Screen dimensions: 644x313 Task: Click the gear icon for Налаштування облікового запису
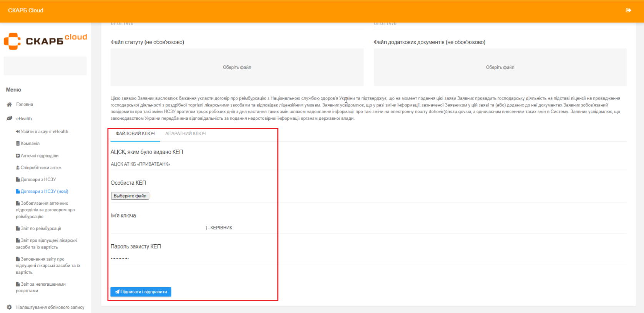[x=9, y=307]
